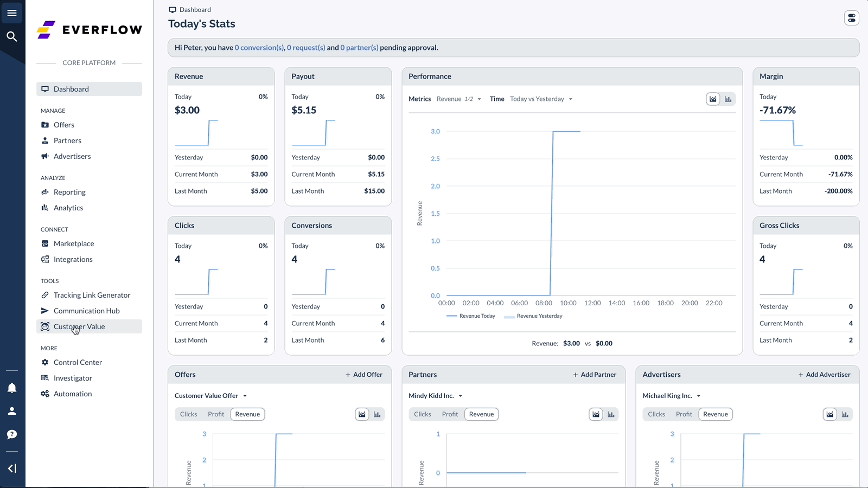Screen dimensions: 868x488
Task: Open the help question mark icon
Action: [x=12, y=434]
